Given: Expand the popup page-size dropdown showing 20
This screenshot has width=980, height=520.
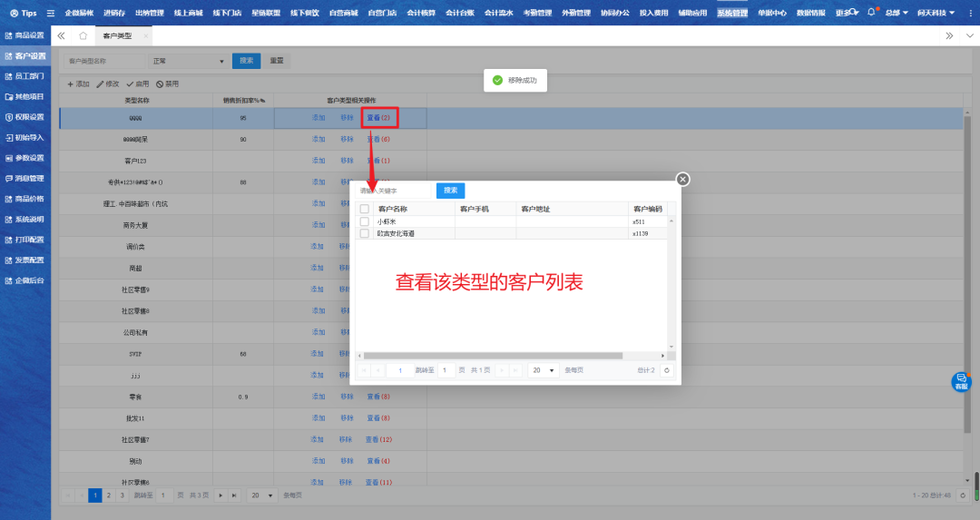Looking at the screenshot, I should (x=544, y=370).
